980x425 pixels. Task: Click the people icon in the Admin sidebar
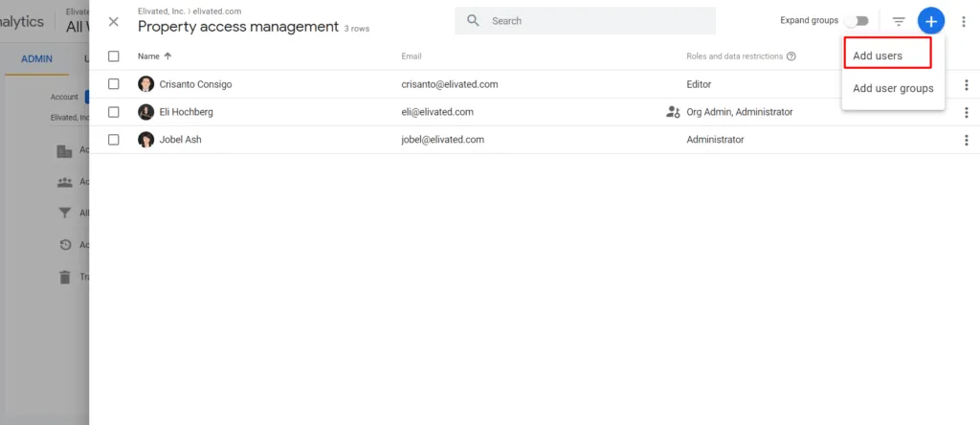click(65, 182)
